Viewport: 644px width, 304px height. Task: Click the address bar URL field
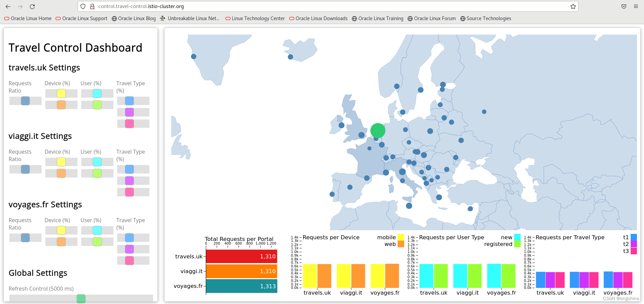[x=328, y=6]
